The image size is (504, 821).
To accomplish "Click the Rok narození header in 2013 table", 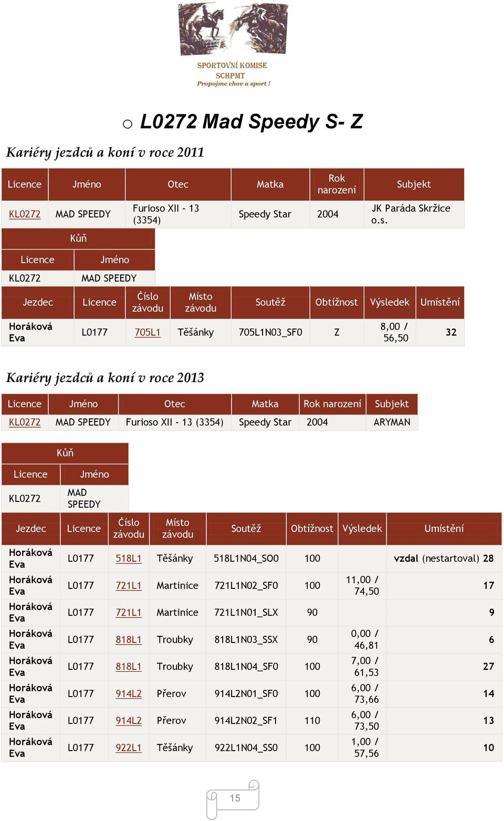I will 332,404.
